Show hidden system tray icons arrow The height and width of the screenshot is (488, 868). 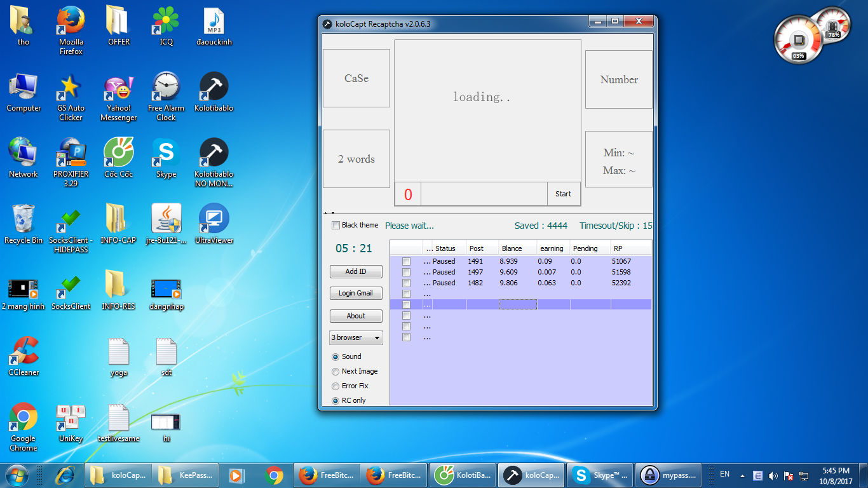tap(742, 475)
